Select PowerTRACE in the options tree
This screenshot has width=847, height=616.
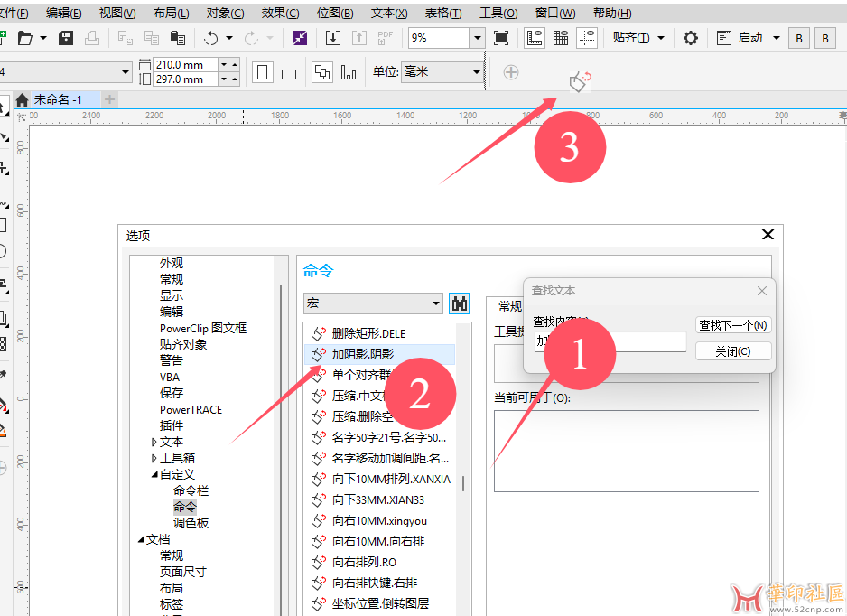click(x=191, y=409)
